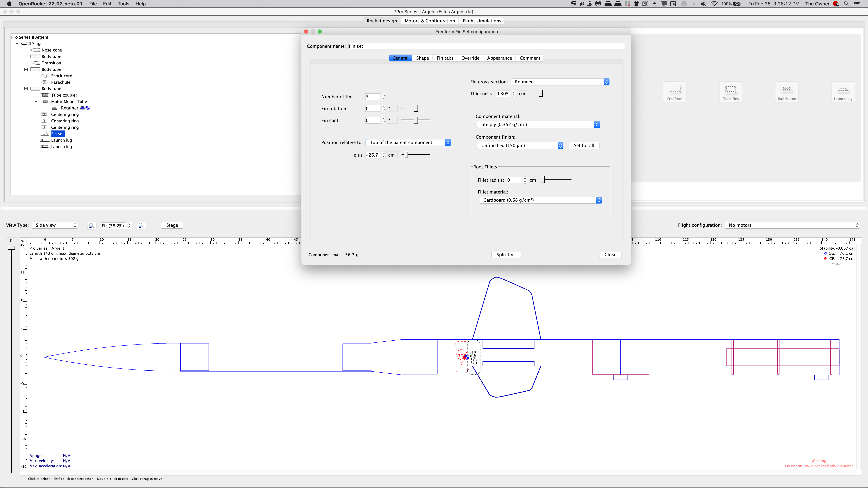Click the zoom-out magnifier icon beside View Type
Image resolution: width=868 pixels, height=488 pixels.
click(x=92, y=225)
